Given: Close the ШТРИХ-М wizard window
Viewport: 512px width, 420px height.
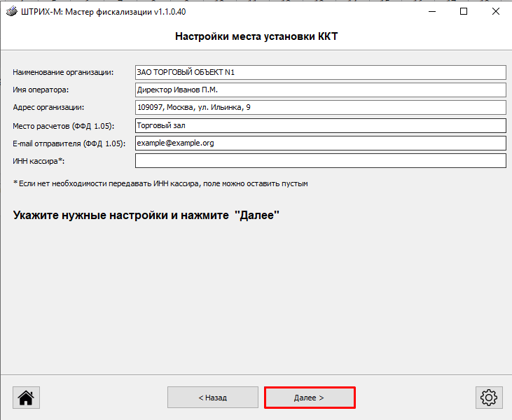Looking at the screenshot, I should (495, 12).
